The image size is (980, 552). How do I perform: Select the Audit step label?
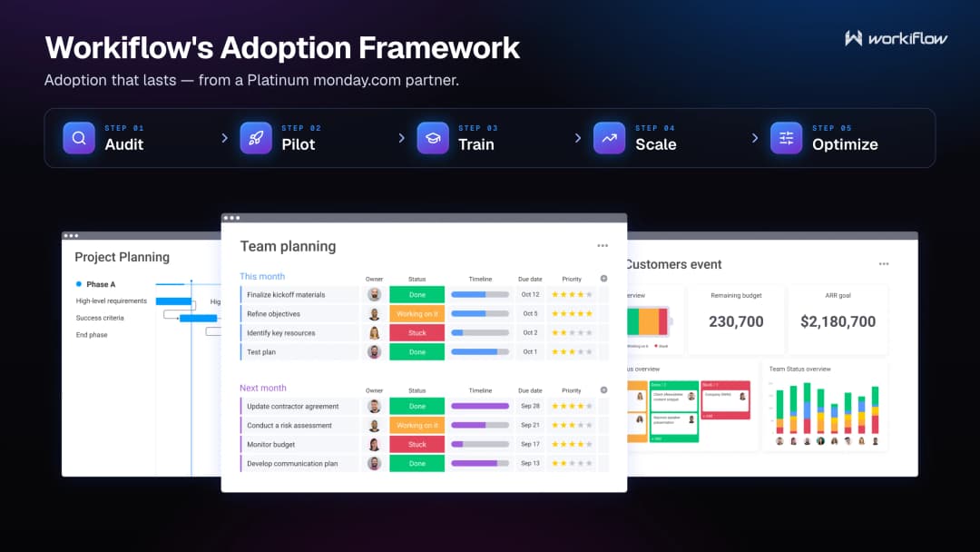tap(123, 144)
